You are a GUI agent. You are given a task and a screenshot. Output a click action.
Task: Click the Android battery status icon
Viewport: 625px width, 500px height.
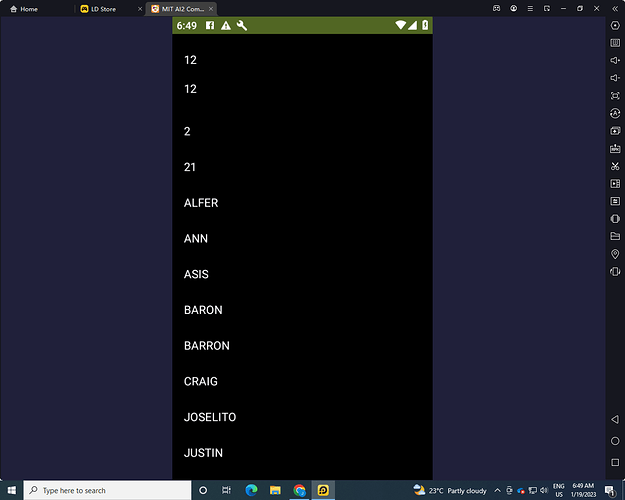[425, 25]
